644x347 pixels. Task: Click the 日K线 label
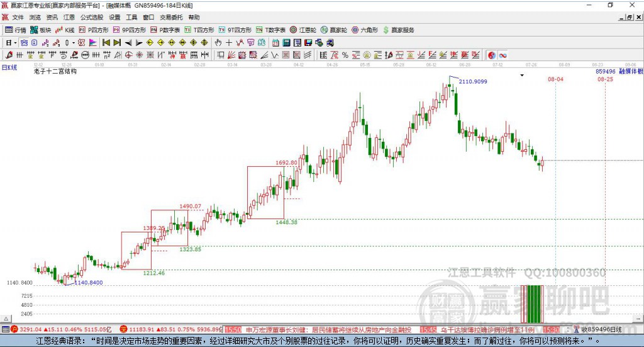click(9, 67)
